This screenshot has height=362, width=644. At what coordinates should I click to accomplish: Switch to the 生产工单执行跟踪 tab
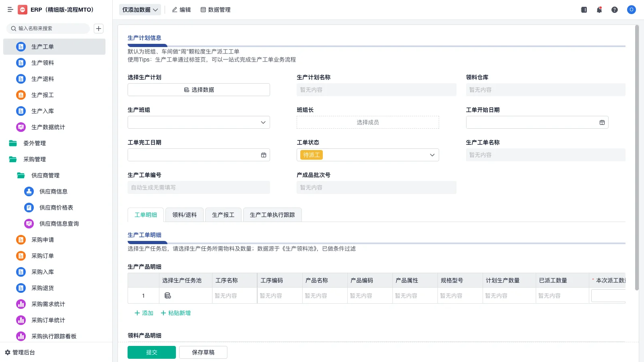pos(272,214)
